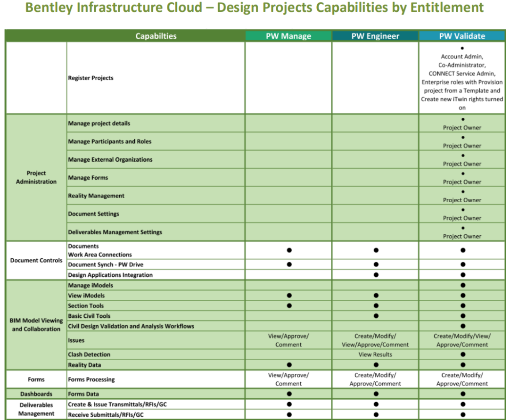510x420 pixels.
Task: Select Manage Participants and Roles row
Action: [110, 141]
